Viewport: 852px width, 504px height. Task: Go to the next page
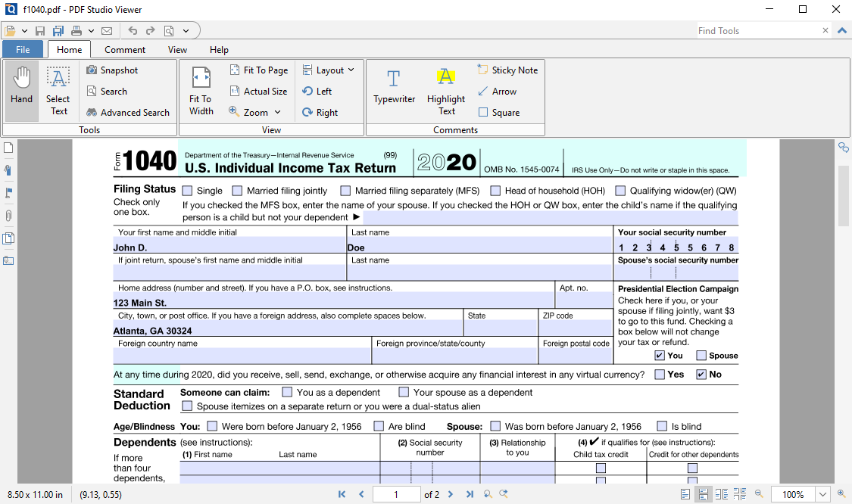(x=451, y=494)
